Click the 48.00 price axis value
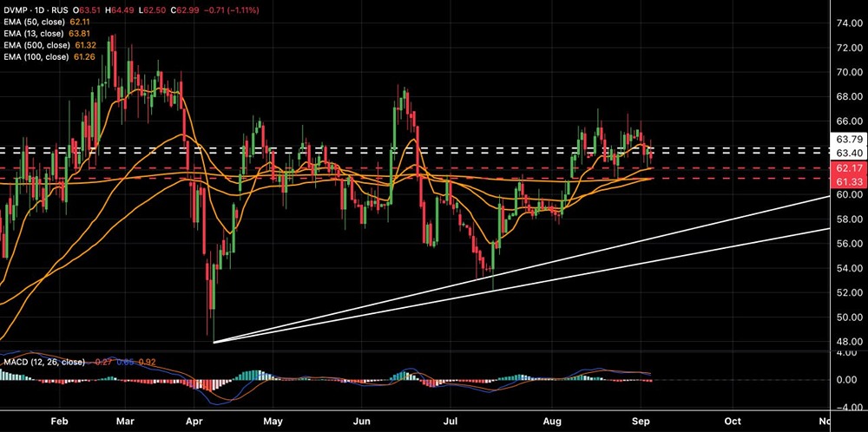This screenshot has height=432, width=868. pos(849,342)
